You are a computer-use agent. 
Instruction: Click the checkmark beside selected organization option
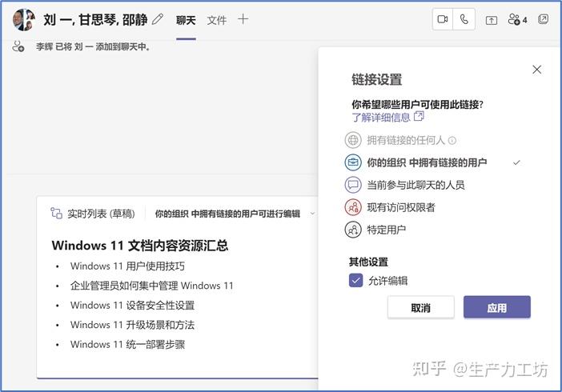point(516,162)
